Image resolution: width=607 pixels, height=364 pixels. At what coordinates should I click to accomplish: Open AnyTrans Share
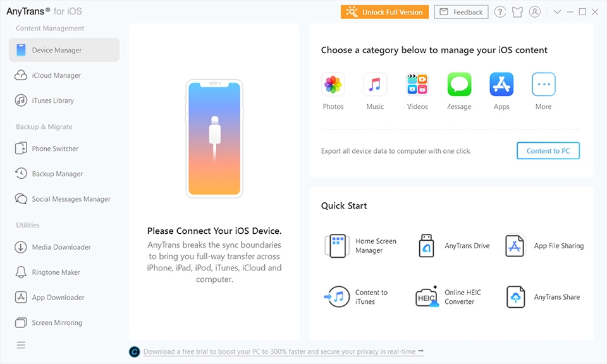(x=543, y=296)
